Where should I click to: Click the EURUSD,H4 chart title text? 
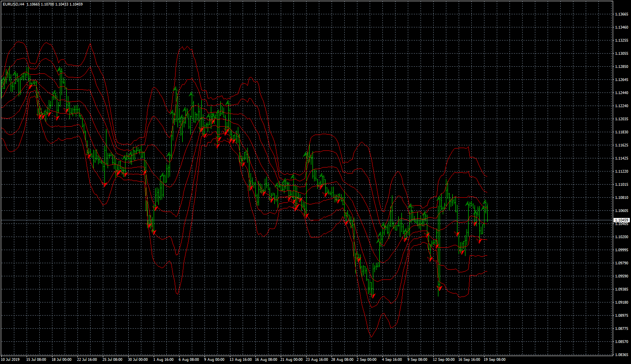coord(13,4)
